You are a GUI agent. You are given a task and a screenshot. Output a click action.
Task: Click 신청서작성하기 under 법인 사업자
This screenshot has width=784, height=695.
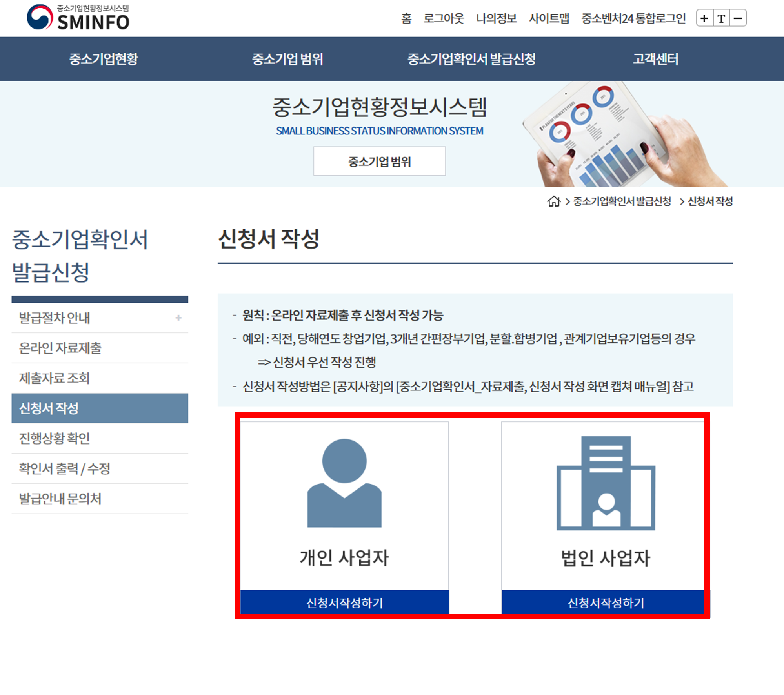(x=606, y=602)
